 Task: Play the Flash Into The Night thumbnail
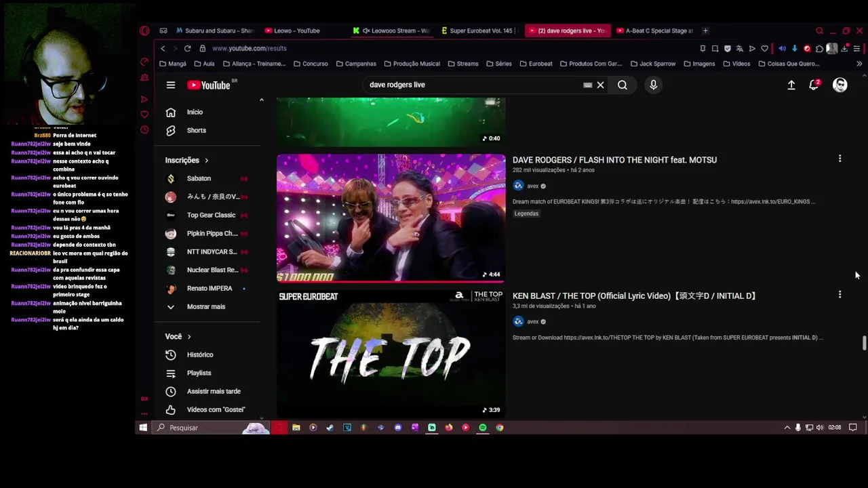pyautogui.click(x=391, y=218)
